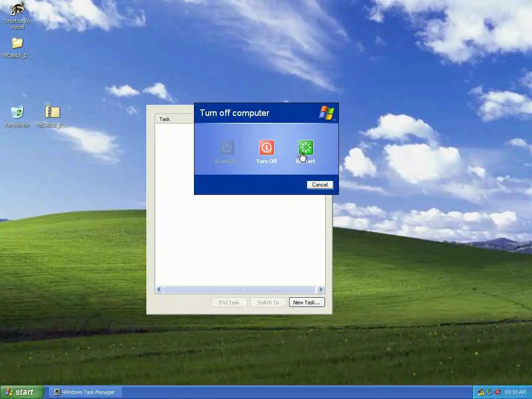The height and width of the screenshot is (399, 532).
Task: Open the Start menu
Action: (22, 392)
